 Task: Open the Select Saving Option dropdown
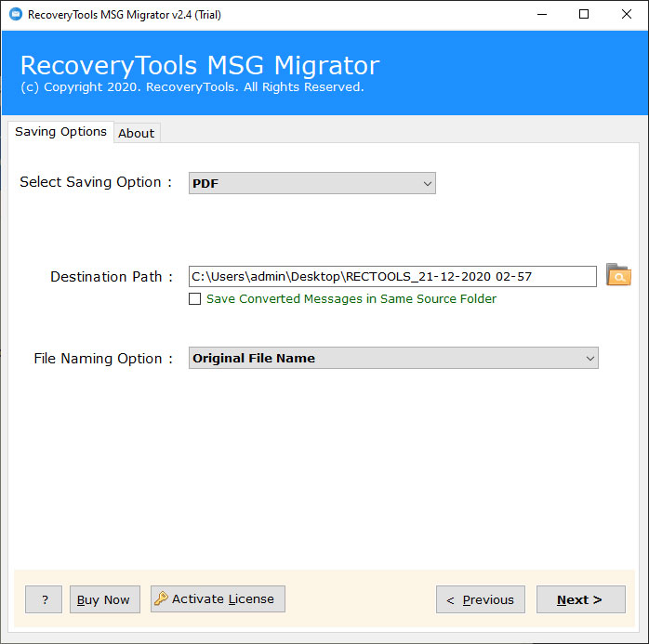312,183
